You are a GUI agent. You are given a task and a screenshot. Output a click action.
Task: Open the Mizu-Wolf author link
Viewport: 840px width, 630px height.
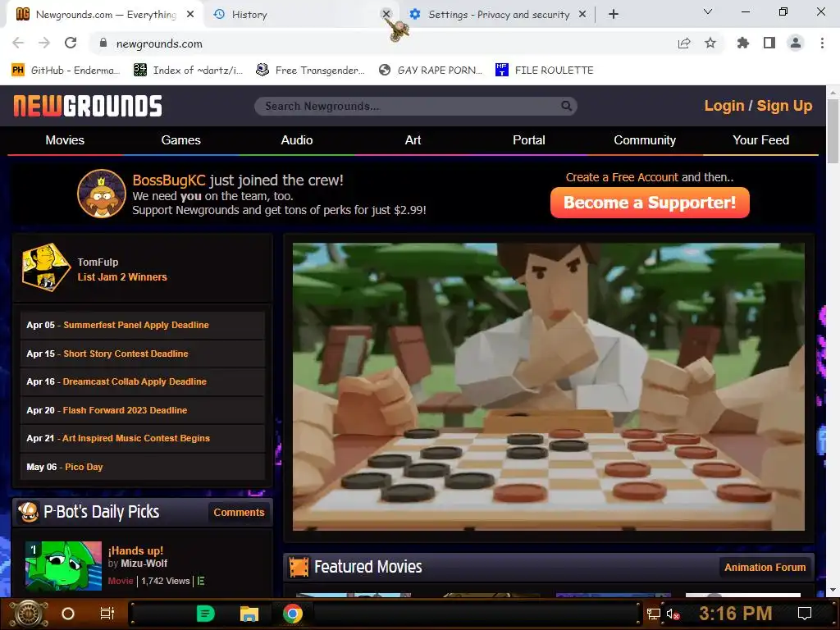pyautogui.click(x=144, y=564)
